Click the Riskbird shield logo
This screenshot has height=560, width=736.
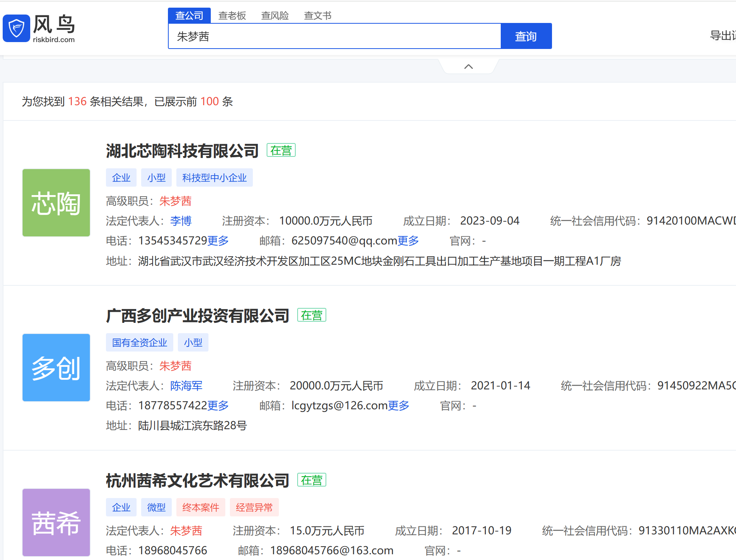(x=16, y=28)
